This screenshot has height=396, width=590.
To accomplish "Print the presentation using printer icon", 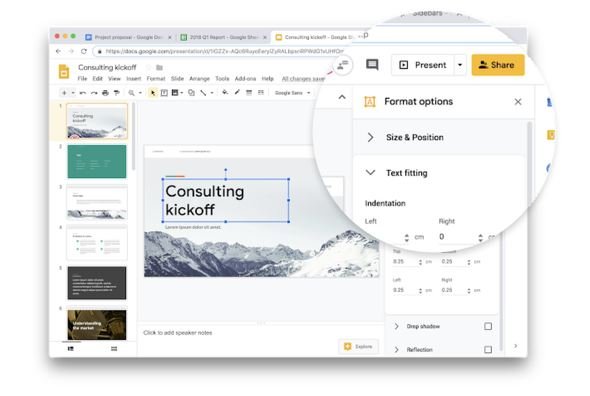I will coord(105,93).
